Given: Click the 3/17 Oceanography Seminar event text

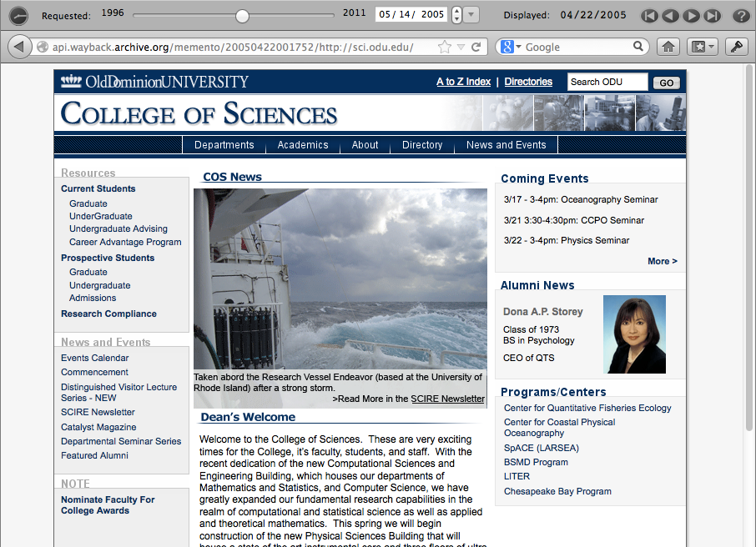Looking at the screenshot, I should pos(581,199).
